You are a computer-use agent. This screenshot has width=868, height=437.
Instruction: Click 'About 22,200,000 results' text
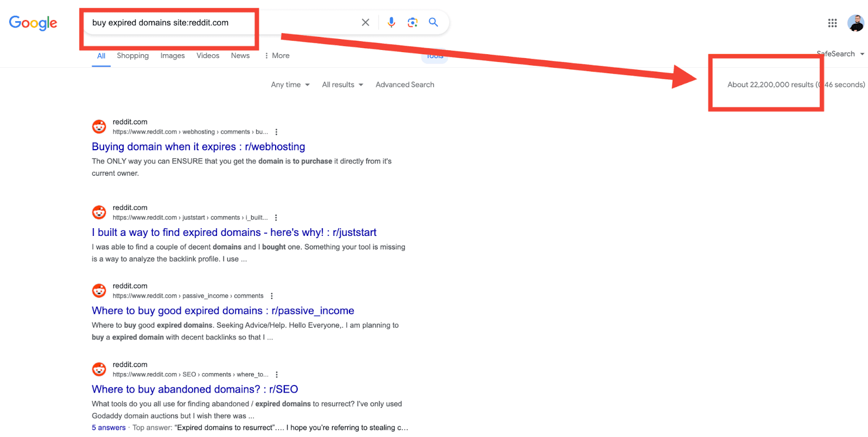[770, 85]
